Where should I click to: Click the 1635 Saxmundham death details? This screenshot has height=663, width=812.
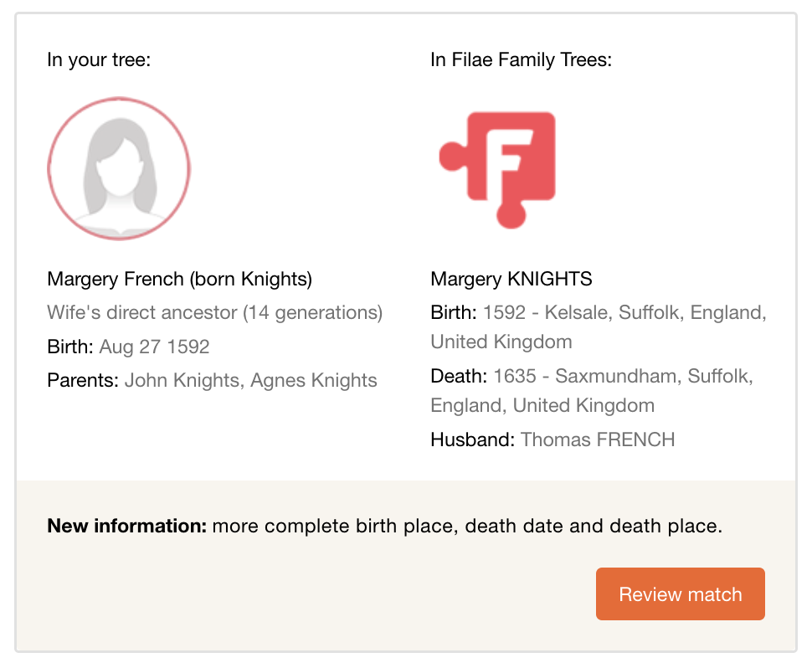[622, 377]
